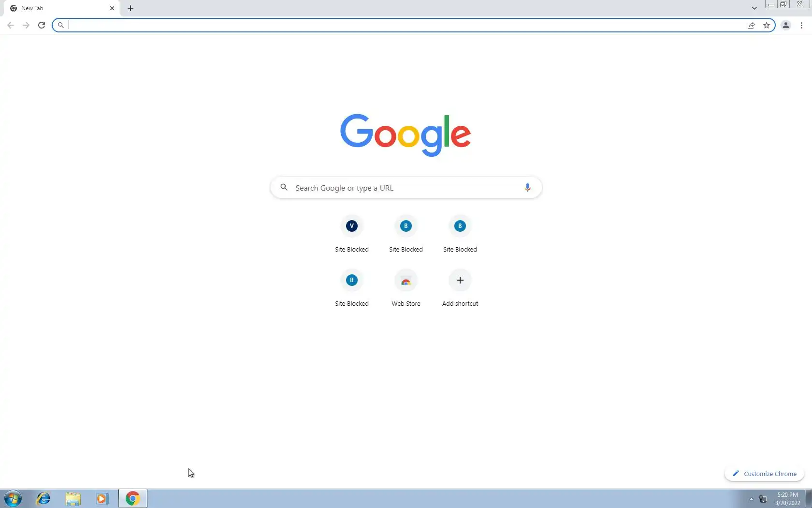Screen dimensions: 812x508
Task: Open the Chrome three-dot menu
Action: pyautogui.click(x=801, y=25)
